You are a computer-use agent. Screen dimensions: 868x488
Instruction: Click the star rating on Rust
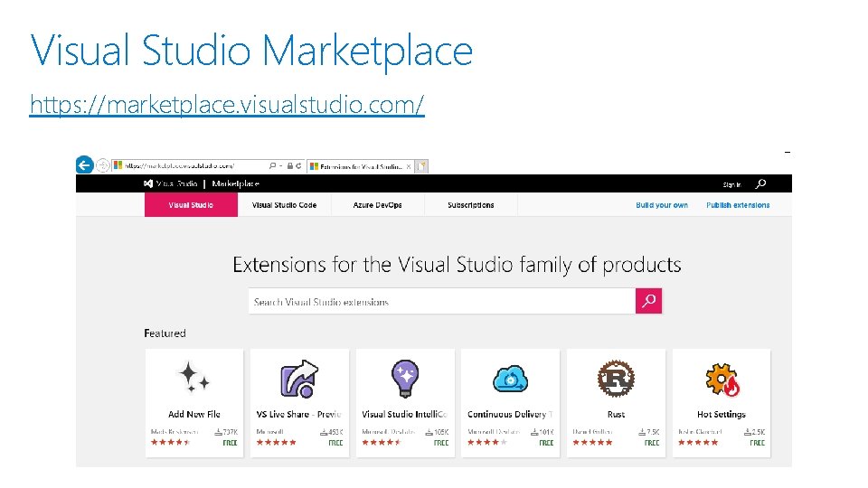592,442
